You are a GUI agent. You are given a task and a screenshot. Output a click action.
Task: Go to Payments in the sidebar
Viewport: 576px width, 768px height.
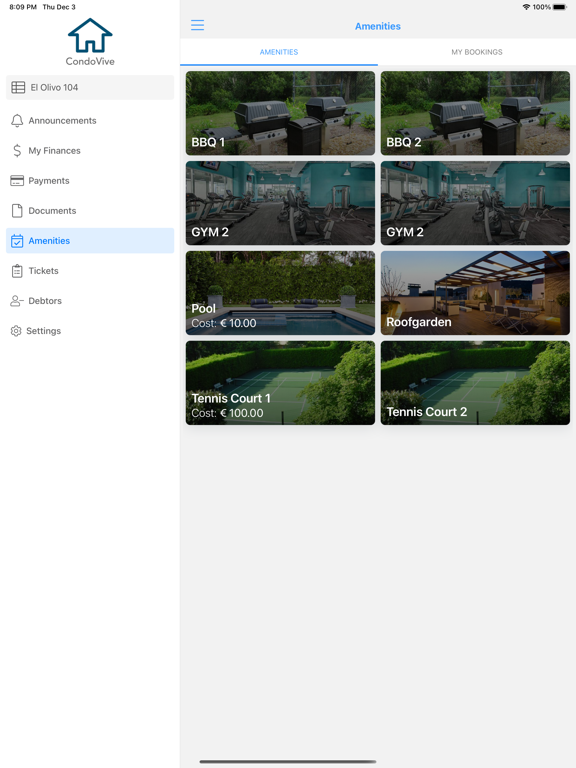(90, 181)
